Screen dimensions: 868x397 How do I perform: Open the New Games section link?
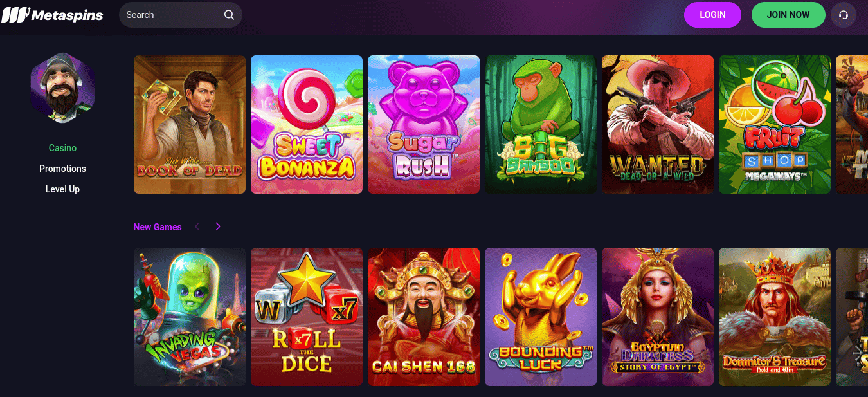158,227
